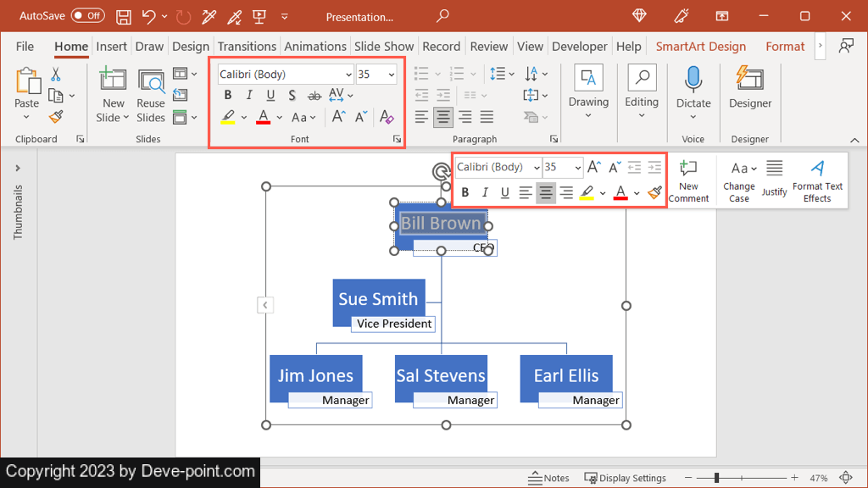Toggle Italic in the floating mini toolbar
Image resolution: width=868 pixels, height=488 pixels.
pos(485,192)
